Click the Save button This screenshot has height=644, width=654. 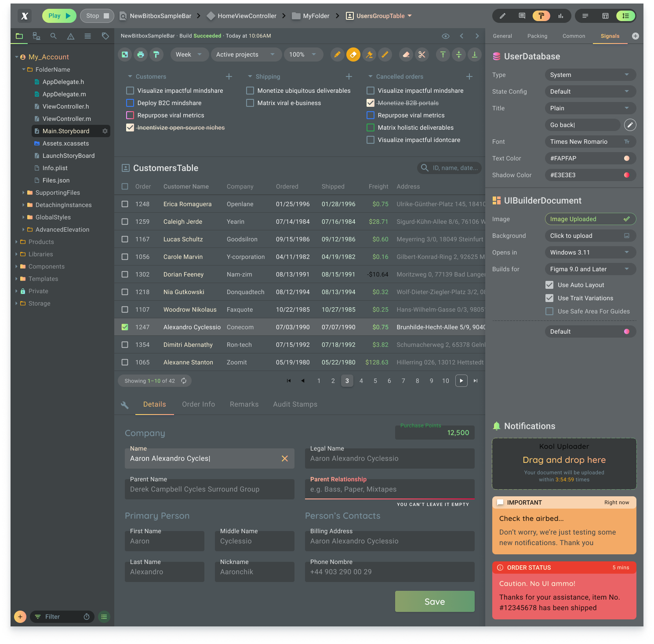[435, 601]
